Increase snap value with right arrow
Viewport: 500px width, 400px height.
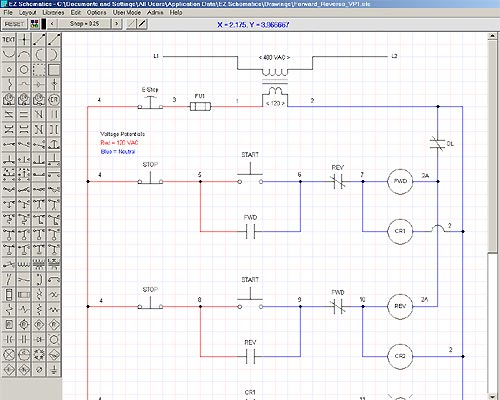(x=116, y=24)
